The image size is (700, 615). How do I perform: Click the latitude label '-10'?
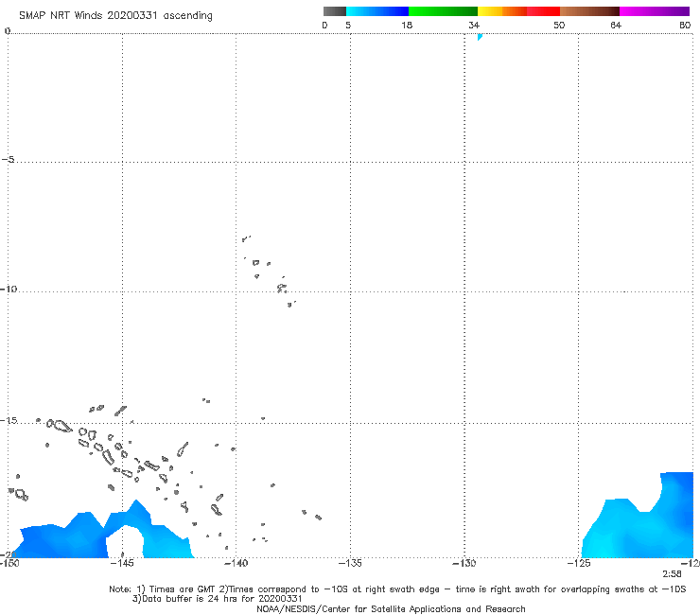coord(9,289)
